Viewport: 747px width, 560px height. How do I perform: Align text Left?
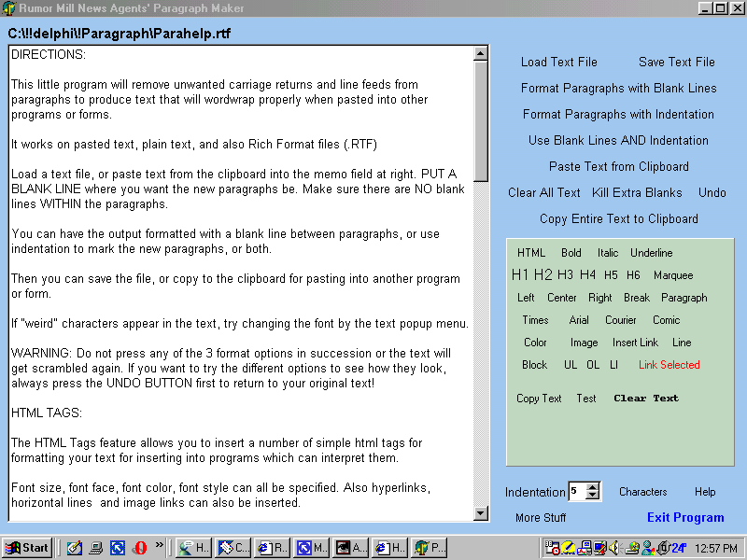point(526,298)
